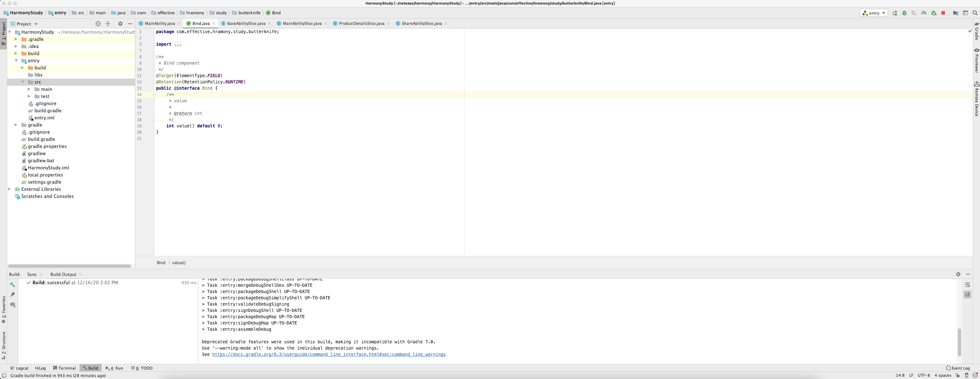
Task: Toggle the eye view filter in Build panel
Action: [13, 304]
